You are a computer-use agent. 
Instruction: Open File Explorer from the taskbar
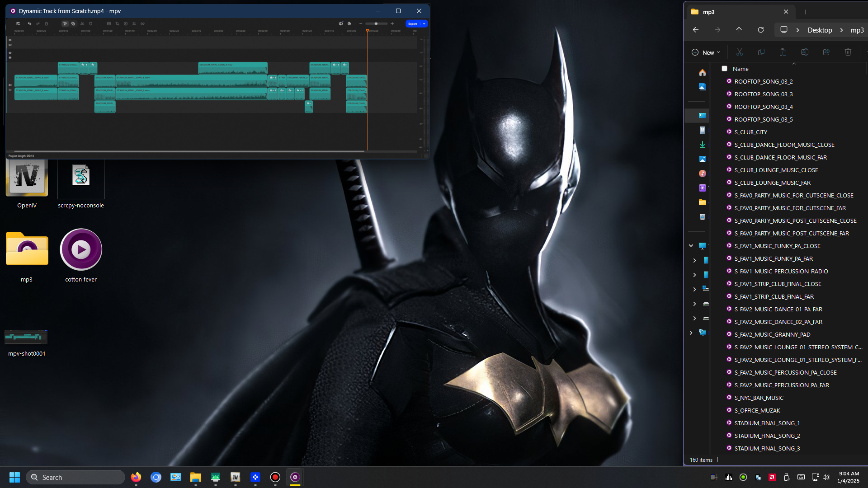pos(196,477)
